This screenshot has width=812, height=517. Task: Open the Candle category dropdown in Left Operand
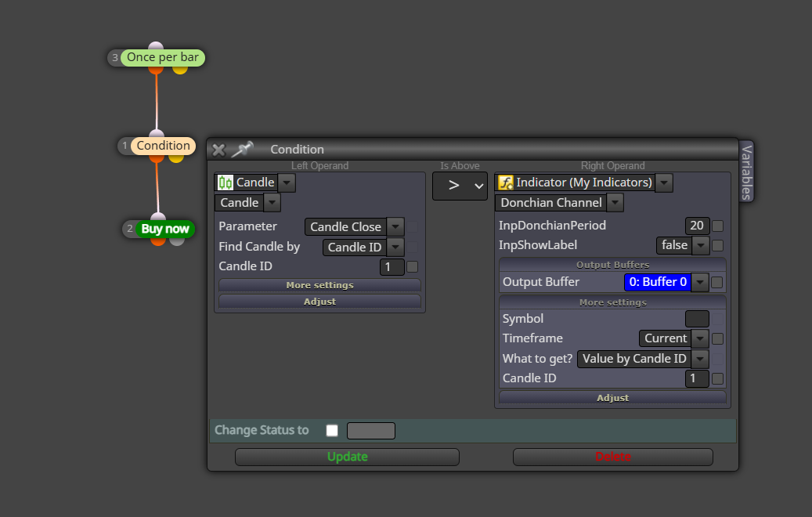tap(287, 183)
